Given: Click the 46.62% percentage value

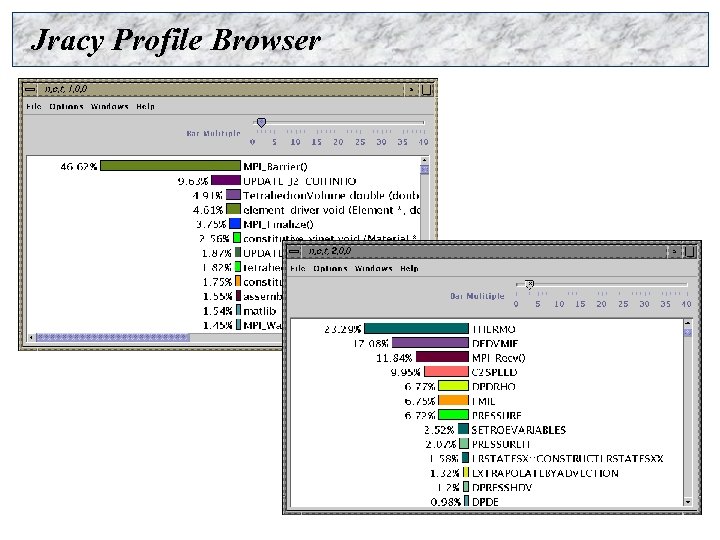Looking at the screenshot, I should pyautogui.click(x=79, y=166).
